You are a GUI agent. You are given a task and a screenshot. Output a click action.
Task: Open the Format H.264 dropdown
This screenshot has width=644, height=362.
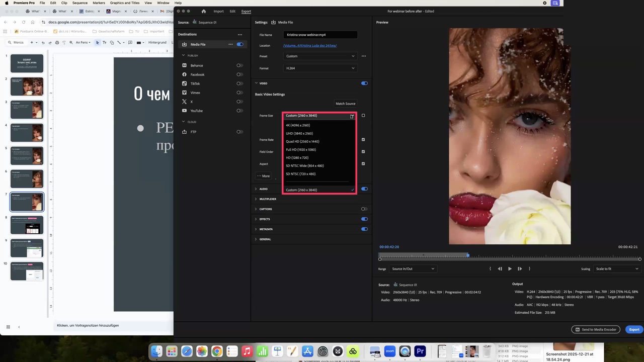point(320,68)
